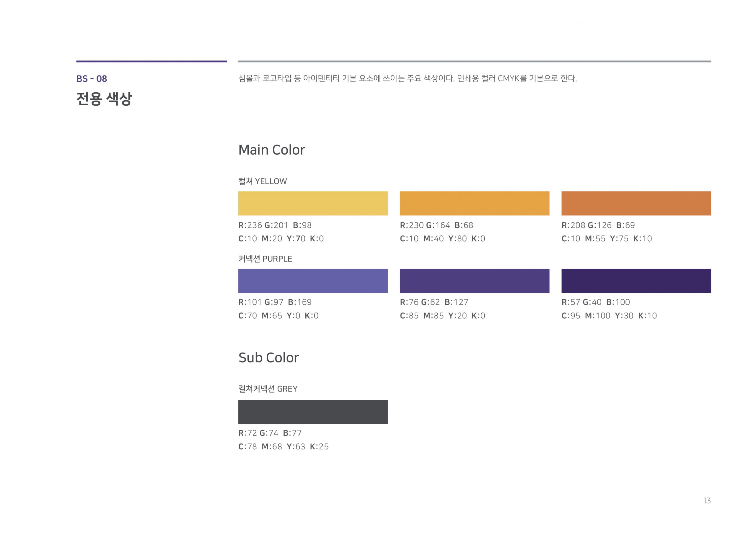This screenshot has width=756, height=534.
Task: Click the Main Color heading
Action: 272,150
